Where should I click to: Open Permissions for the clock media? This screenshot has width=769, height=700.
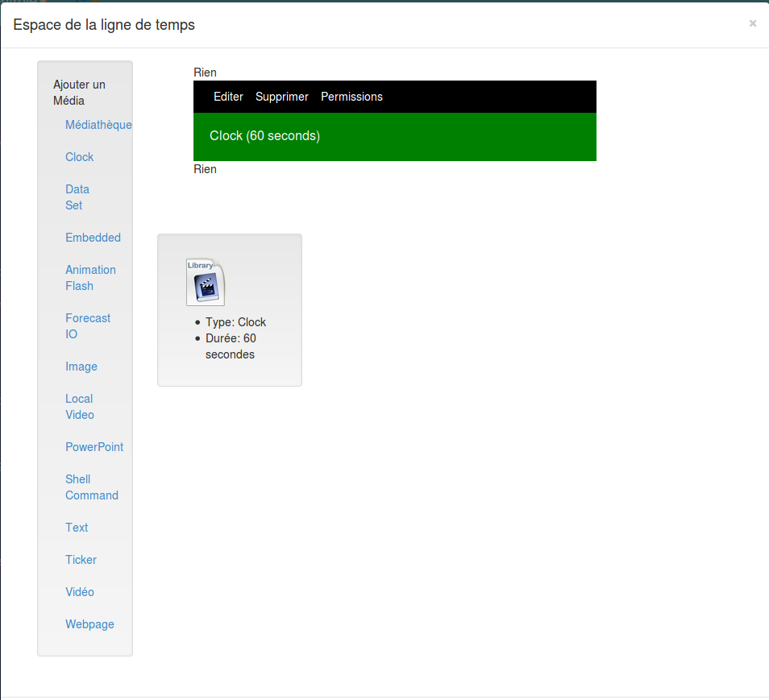click(x=351, y=97)
